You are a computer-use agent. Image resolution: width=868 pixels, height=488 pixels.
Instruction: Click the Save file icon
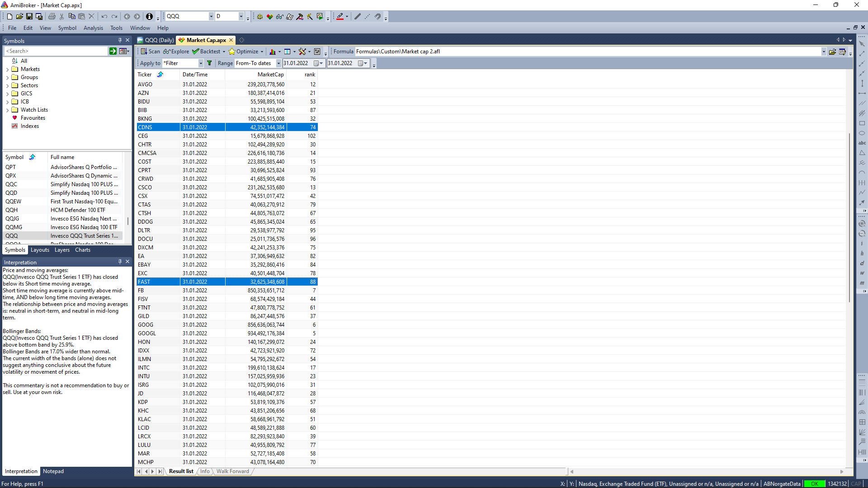click(x=29, y=16)
